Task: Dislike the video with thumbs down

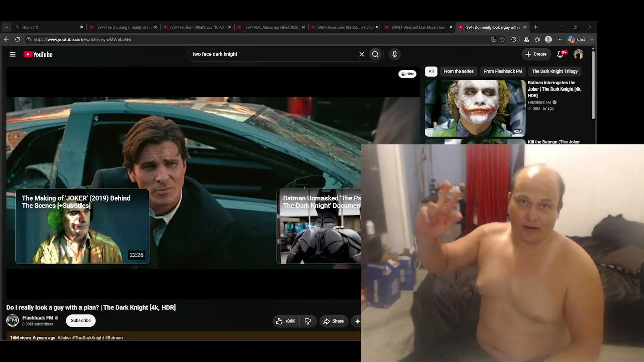Action: point(308,321)
